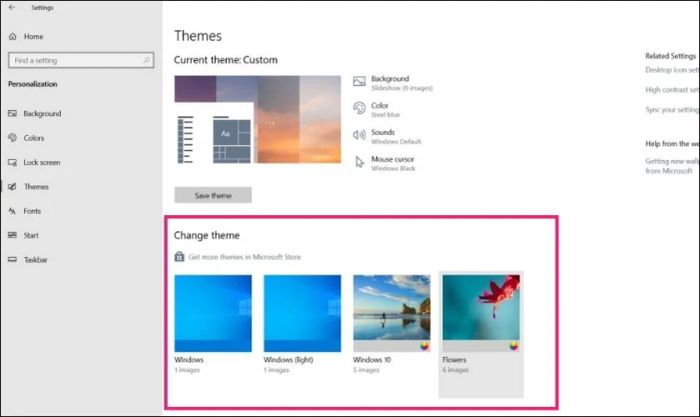Click the Start icon in sidebar

12,235
